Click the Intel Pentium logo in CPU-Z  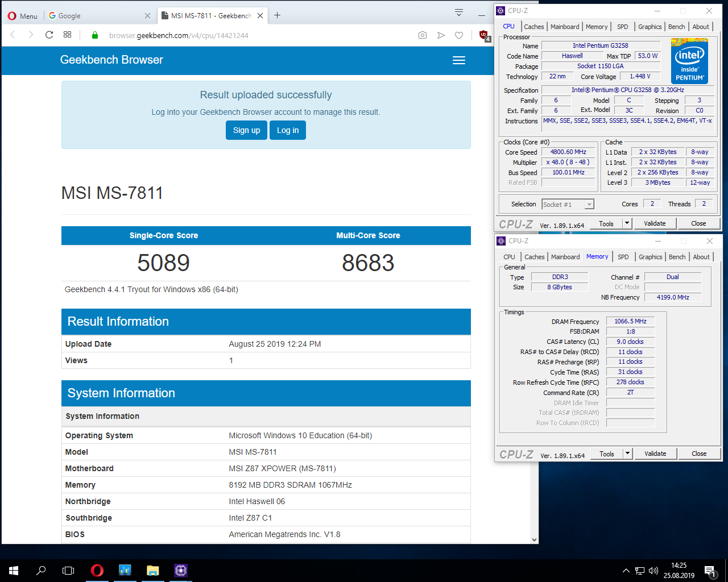[x=689, y=61]
